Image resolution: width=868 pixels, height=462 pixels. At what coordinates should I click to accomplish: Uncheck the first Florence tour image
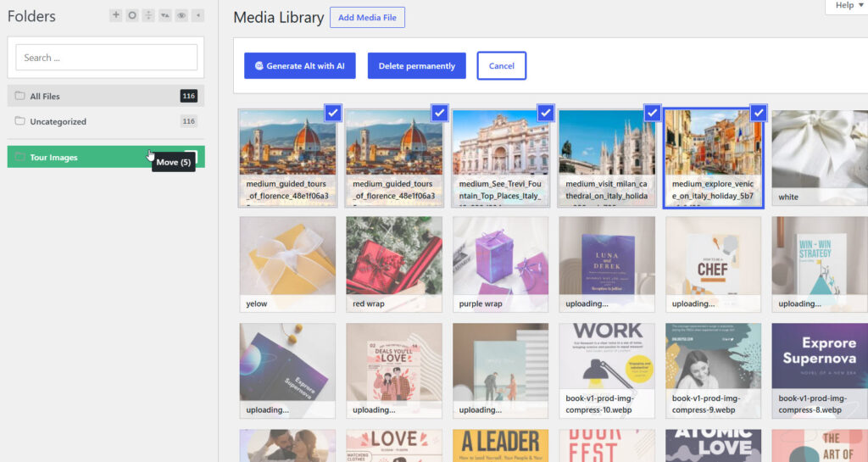point(332,113)
